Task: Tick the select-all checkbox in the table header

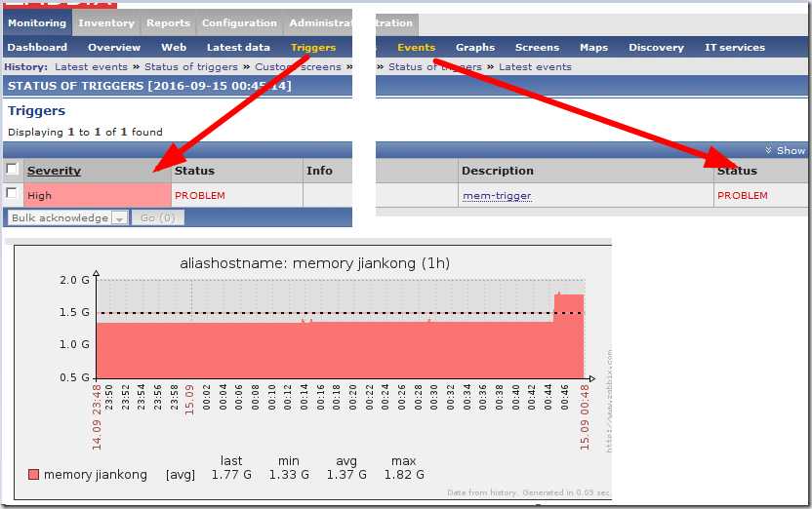Action: coord(13,170)
